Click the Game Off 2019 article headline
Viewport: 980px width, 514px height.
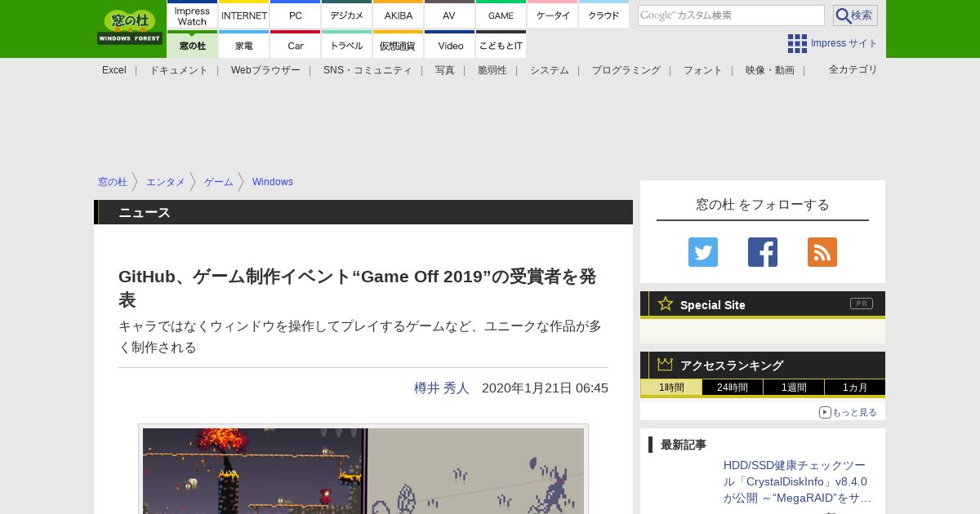[x=358, y=288]
